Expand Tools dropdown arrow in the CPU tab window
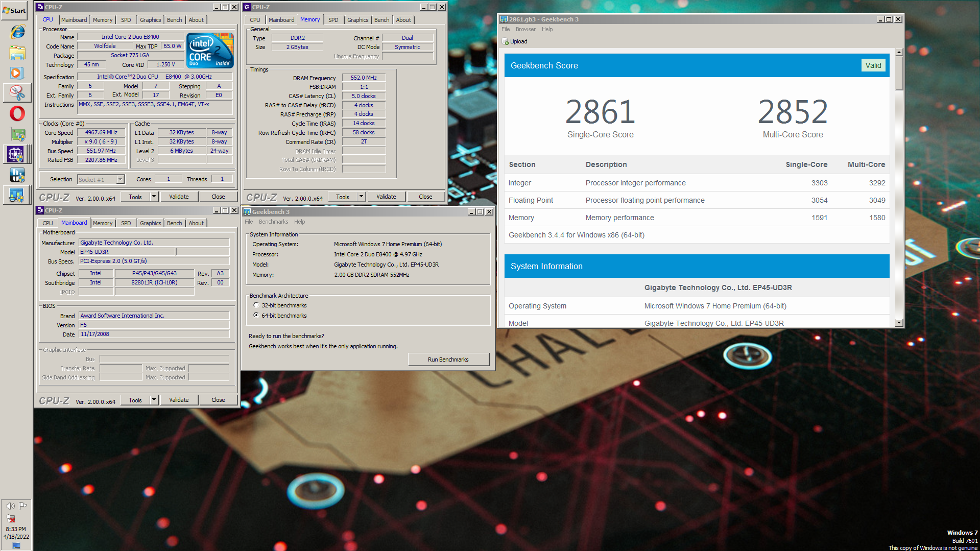Viewport: 980px width, 551px height. point(154,197)
